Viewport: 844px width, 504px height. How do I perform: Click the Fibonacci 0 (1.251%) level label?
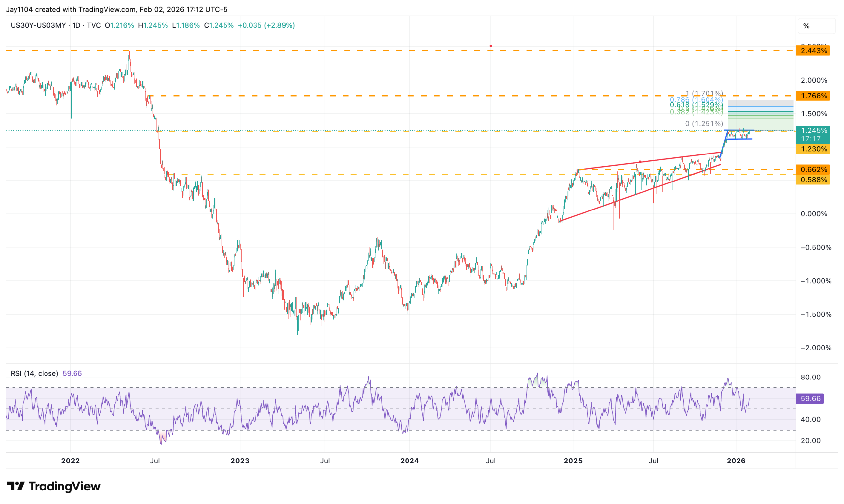[704, 123]
